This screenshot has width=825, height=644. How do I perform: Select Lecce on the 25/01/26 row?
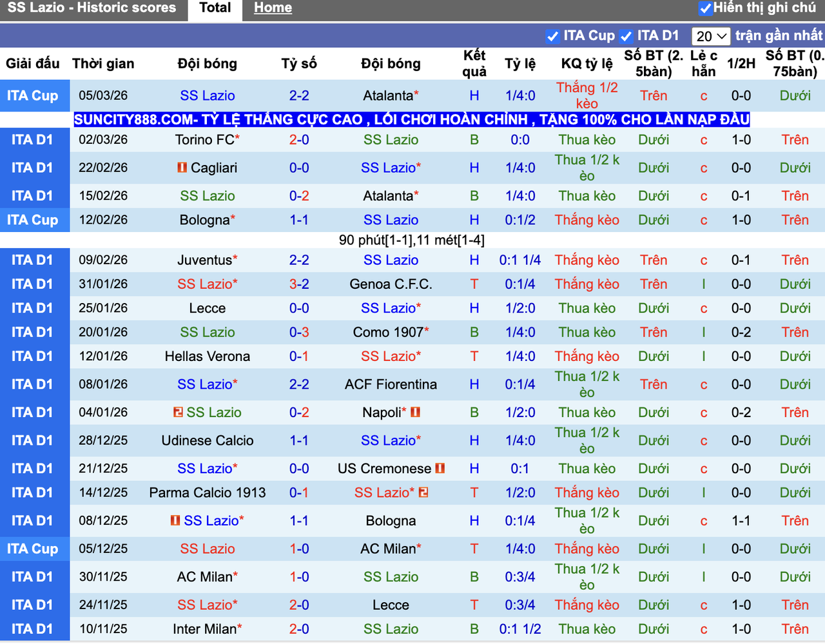[208, 308]
